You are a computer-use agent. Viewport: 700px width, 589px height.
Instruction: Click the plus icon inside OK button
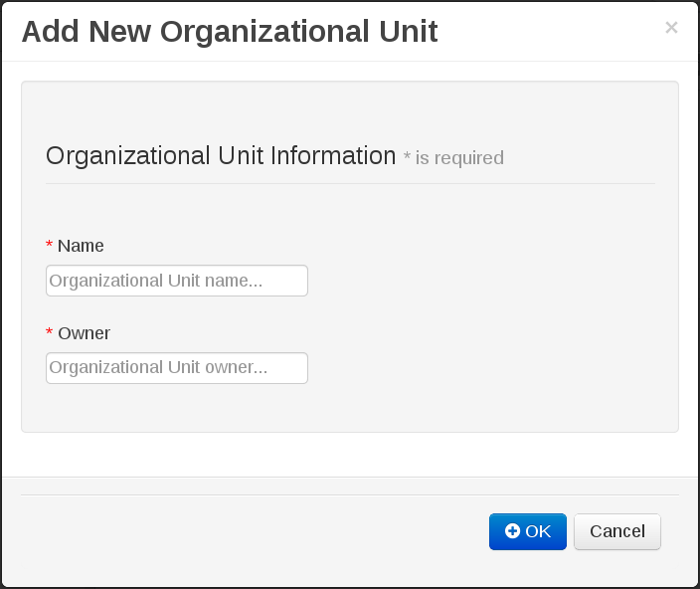(512, 531)
